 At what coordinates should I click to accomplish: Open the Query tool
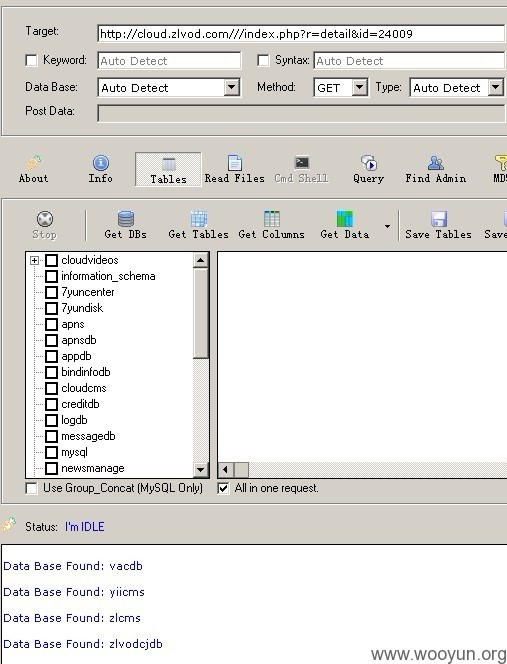tap(368, 163)
